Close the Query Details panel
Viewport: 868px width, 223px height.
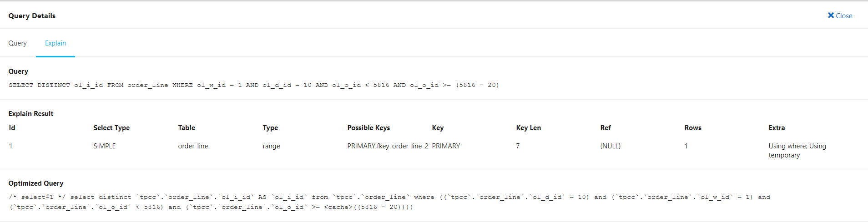[x=840, y=15]
